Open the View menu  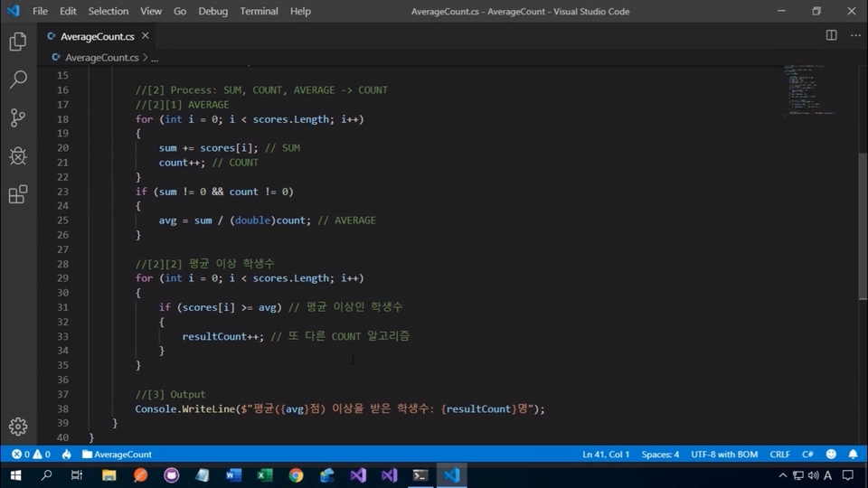click(x=151, y=11)
